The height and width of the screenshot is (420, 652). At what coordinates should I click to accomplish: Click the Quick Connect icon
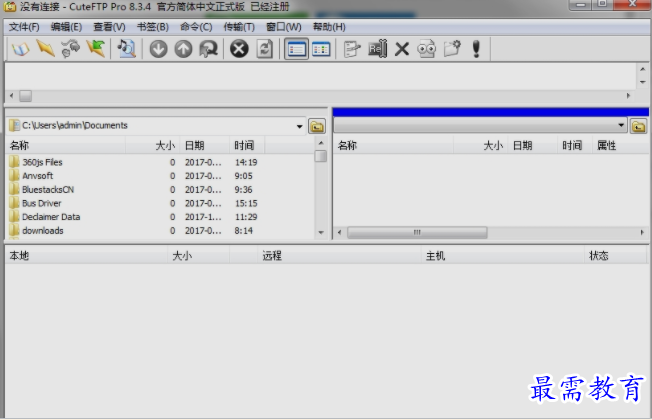(71, 49)
